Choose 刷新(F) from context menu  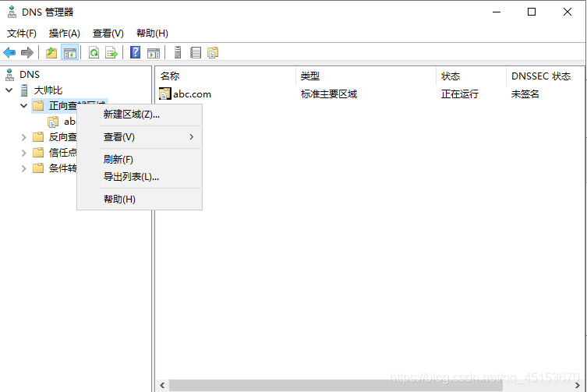click(140, 160)
